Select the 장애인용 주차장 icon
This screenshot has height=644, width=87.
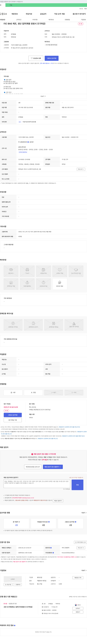click(x=13, y=325)
